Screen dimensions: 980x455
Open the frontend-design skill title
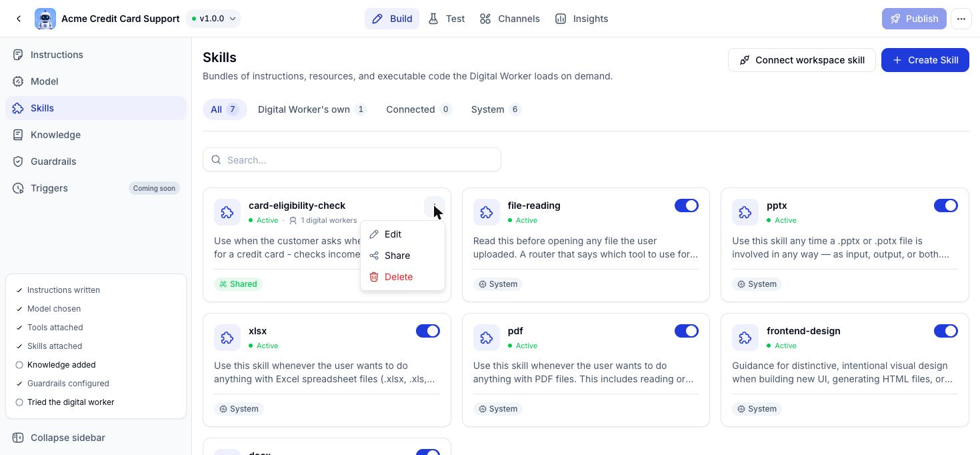coord(803,331)
